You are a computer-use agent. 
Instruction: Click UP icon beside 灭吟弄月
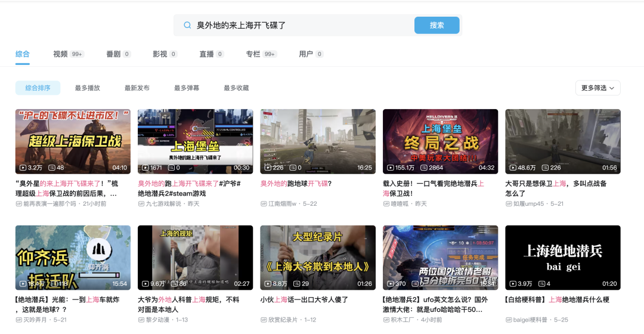coord(18,320)
